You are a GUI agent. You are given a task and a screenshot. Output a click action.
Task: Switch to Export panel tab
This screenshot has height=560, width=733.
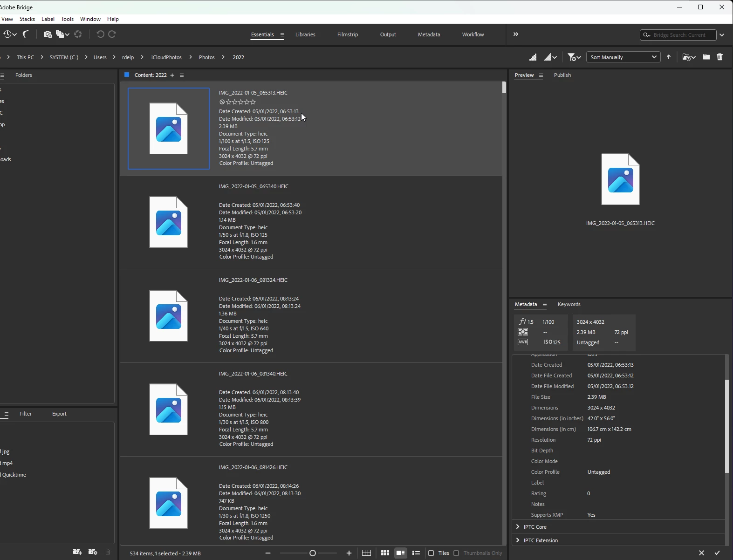59,414
